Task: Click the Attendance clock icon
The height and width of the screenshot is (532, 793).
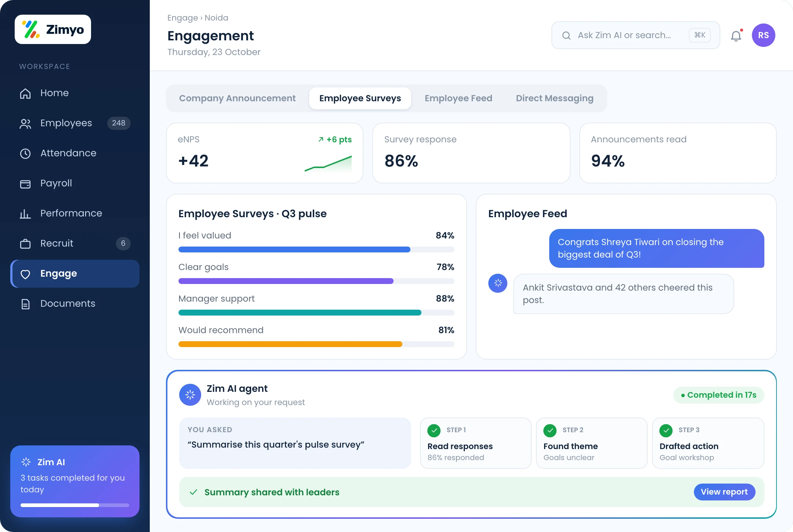Action: (25, 153)
